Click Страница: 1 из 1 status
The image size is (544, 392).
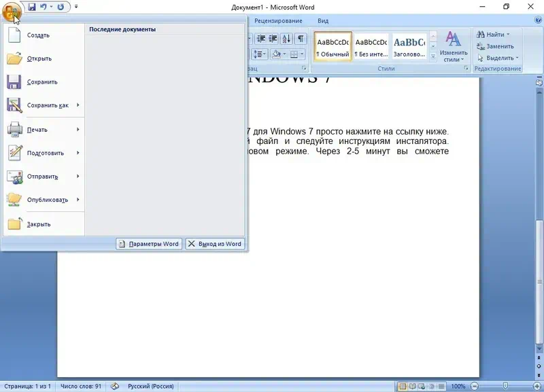(x=27, y=386)
